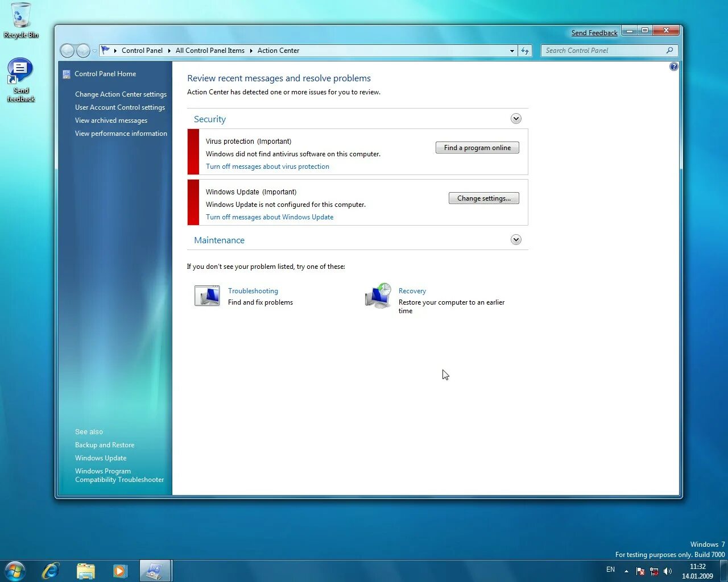Open the Send feedback desktop shortcut
728x582 pixels.
tap(20, 80)
